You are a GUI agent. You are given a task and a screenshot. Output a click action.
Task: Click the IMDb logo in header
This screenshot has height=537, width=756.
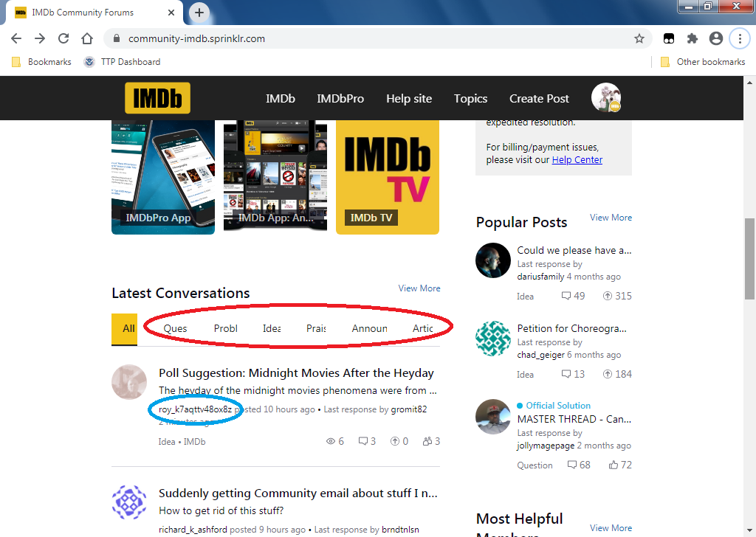tap(157, 99)
